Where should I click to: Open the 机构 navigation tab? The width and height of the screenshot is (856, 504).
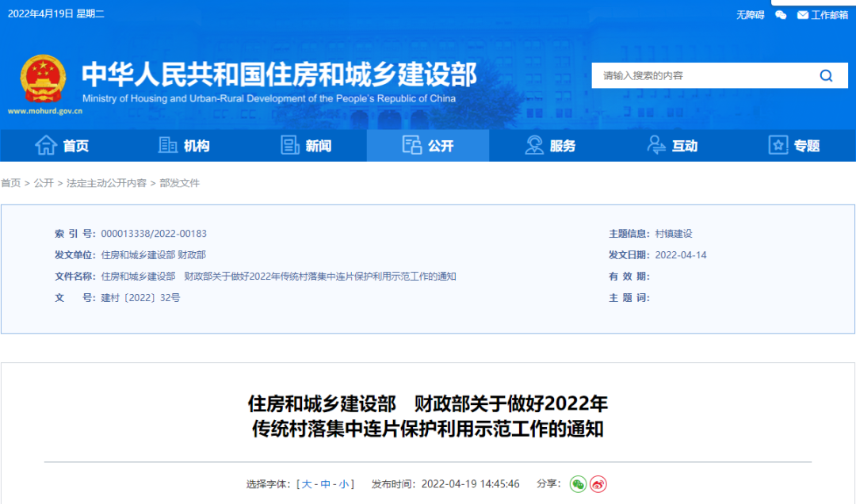[x=183, y=145]
